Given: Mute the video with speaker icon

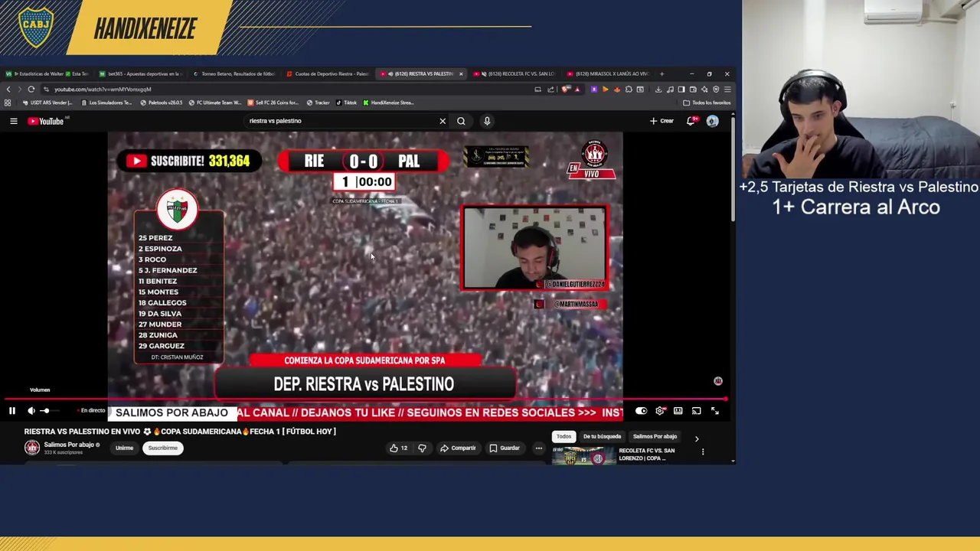Looking at the screenshot, I should 31,411.
